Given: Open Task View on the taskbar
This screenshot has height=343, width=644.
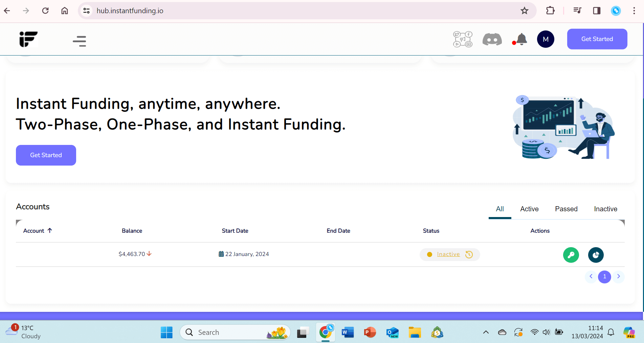Looking at the screenshot, I should (x=303, y=333).
